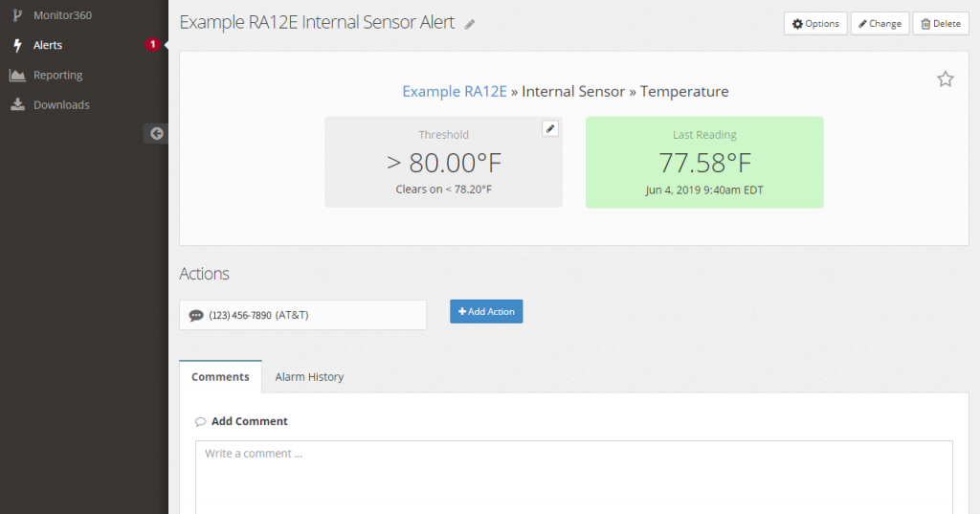Click the SMS speech bubble icon
The height and width of the screenshot is (514, 980).
pyautogui.click(x=196, y=315)
